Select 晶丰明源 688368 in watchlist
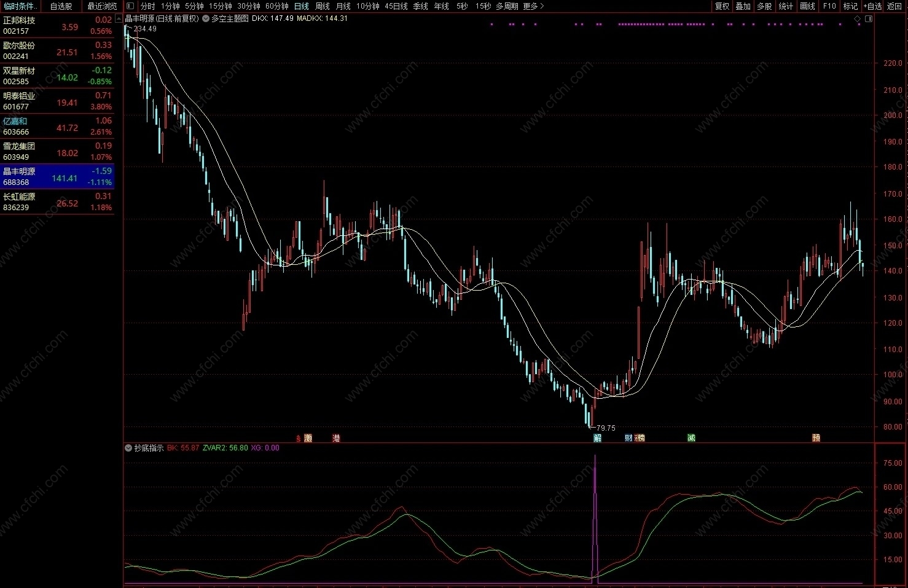 tap(57, 177)
